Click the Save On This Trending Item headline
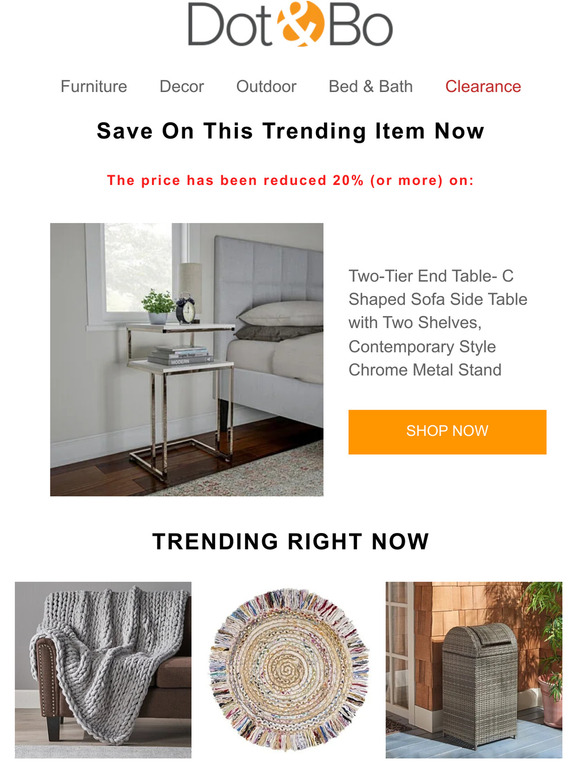This screenshot has height=774, width=580. coord(290,131)
